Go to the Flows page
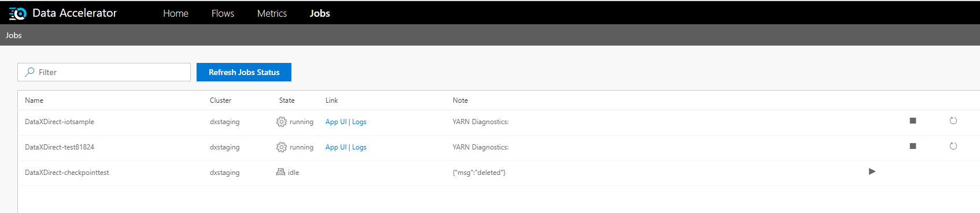 [223, 13]
